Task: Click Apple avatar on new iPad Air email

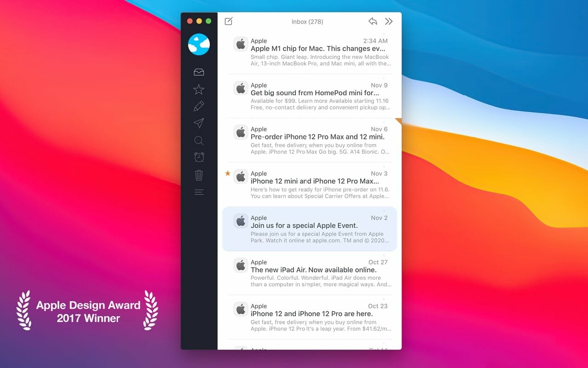Action: coord(241,265)
